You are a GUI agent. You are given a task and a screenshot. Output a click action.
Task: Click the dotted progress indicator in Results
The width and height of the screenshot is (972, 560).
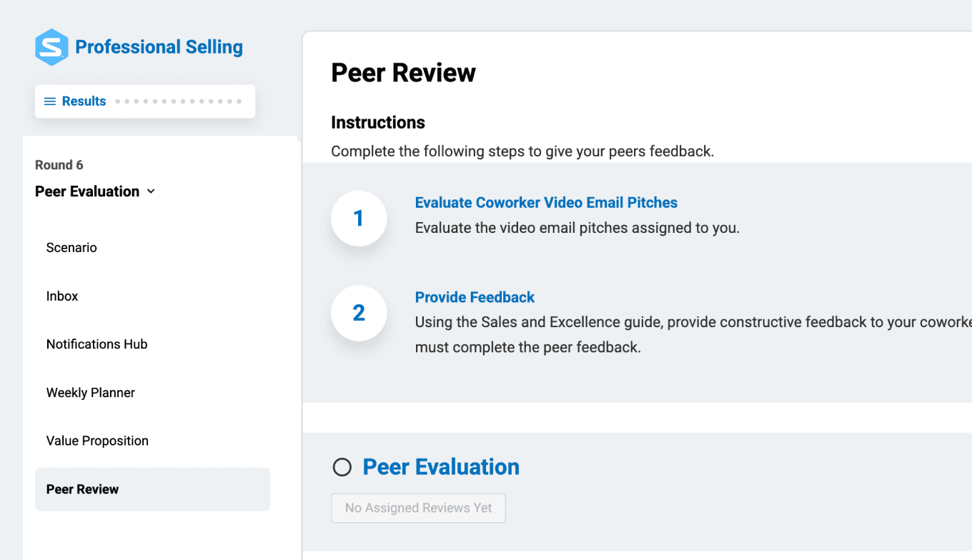pos(179,101)
